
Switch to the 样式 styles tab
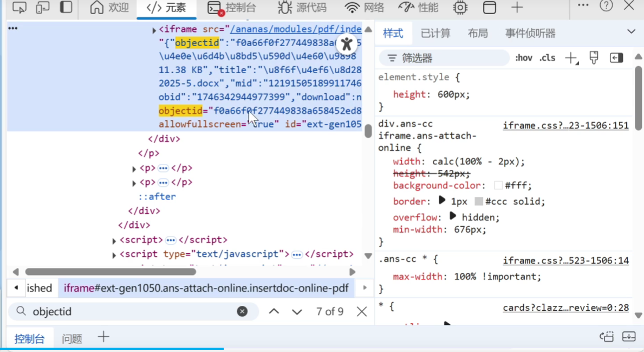pyautogui.click(x=393, y=33)
